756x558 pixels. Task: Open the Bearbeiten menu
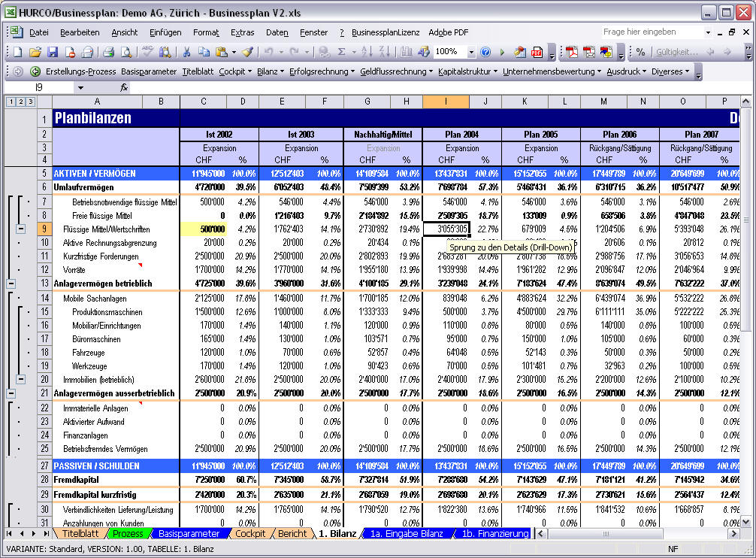click(x=80, y=32)
